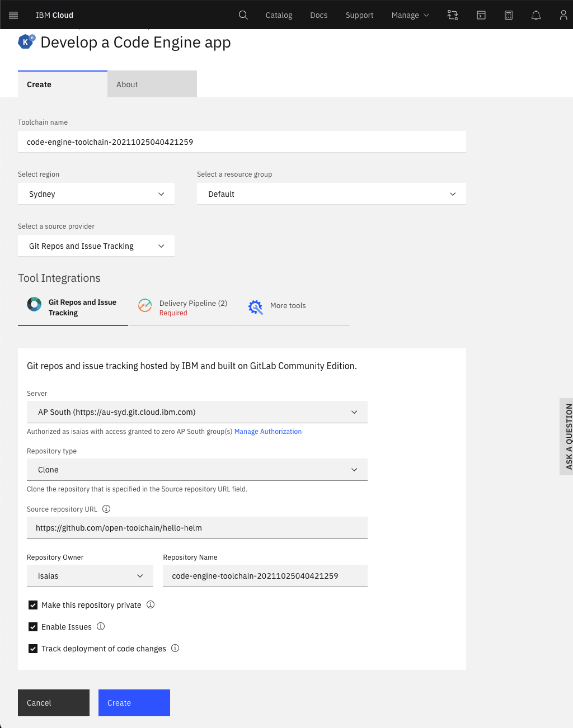Open the Select region dropdown showing Sydney
573x728 pixels.
coord(96,194)
